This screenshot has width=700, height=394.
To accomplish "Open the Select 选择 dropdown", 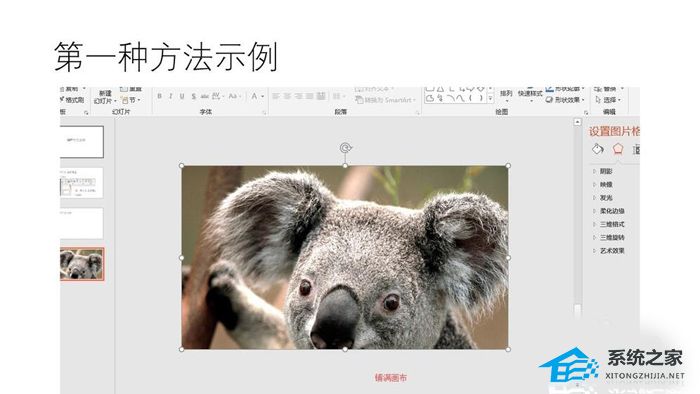I will pos(608,100).
